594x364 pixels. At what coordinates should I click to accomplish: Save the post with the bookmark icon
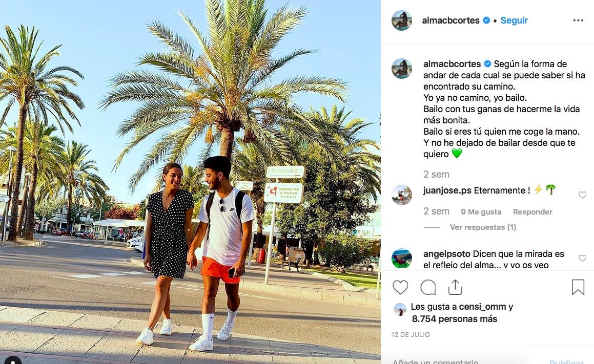(x=578, y=287)
